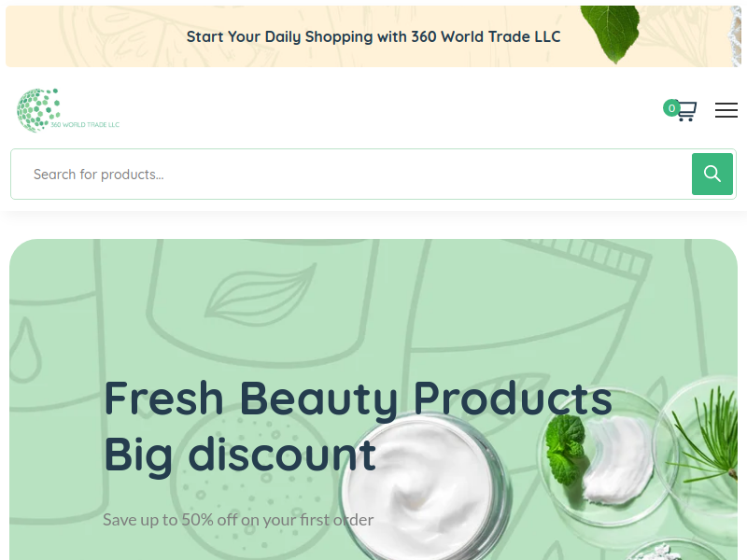Click the Big discount heading line
Screen dimensions: 747x560
pos(240,455)
